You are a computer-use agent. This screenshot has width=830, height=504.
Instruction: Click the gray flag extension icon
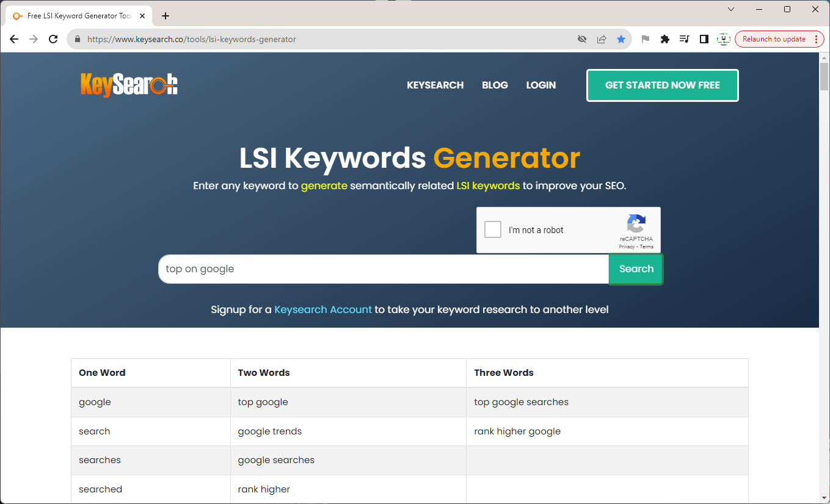(x=646, y=39)
